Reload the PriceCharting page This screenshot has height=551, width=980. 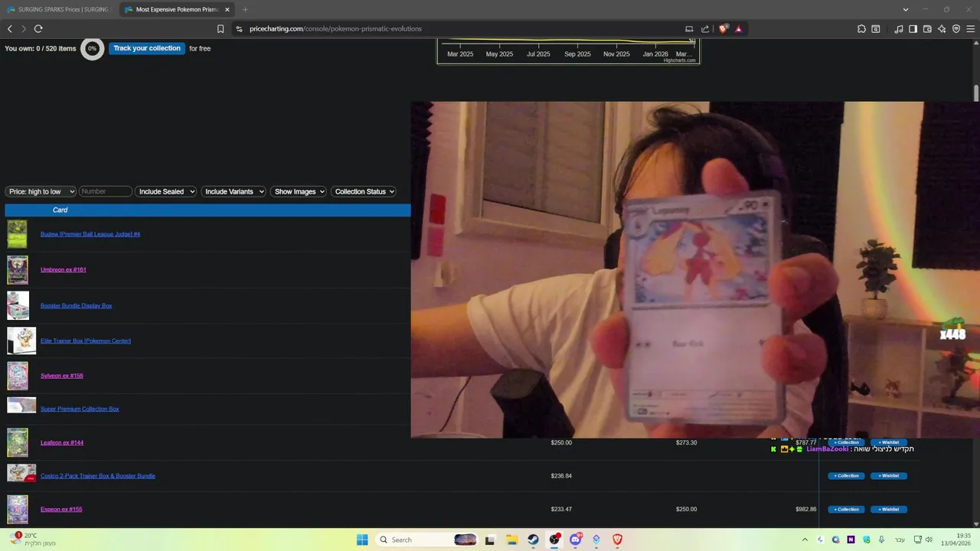click(38, 29)
